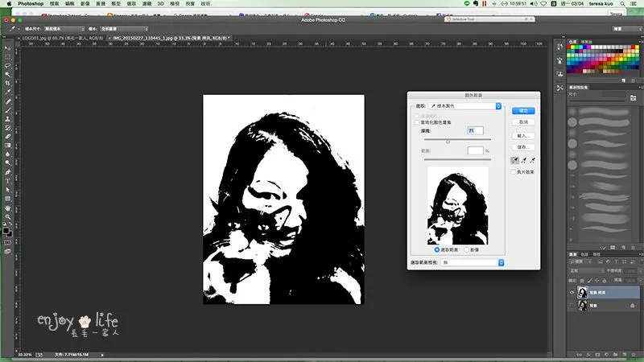The image size is (644, 362).
Task: Select the History Brush tool
Action: pyautogui.click(x=8, y=128)
